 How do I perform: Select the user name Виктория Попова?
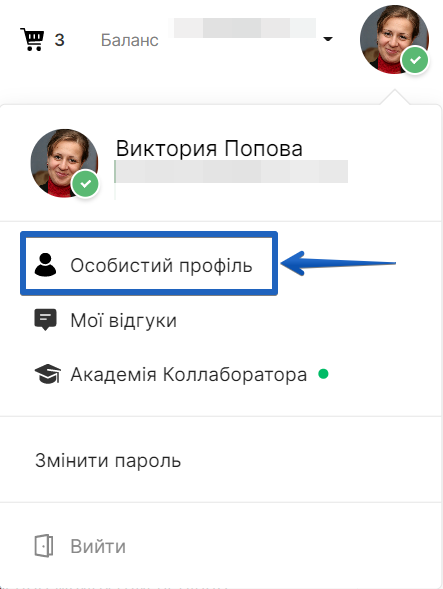click(209, 148)
